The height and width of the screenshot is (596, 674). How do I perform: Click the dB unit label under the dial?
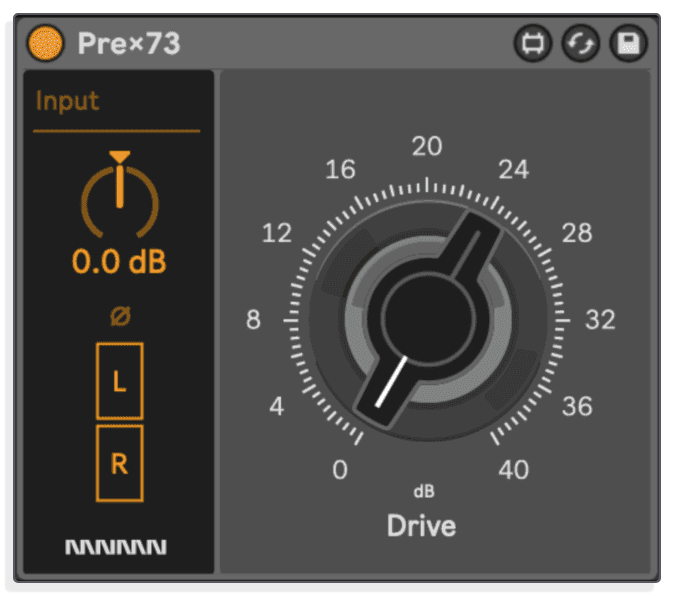pyautogui.click(x=424, y=492)
